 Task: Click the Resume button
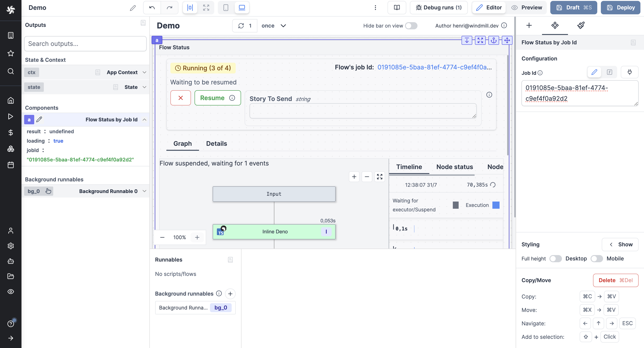[x=213, y=98]
